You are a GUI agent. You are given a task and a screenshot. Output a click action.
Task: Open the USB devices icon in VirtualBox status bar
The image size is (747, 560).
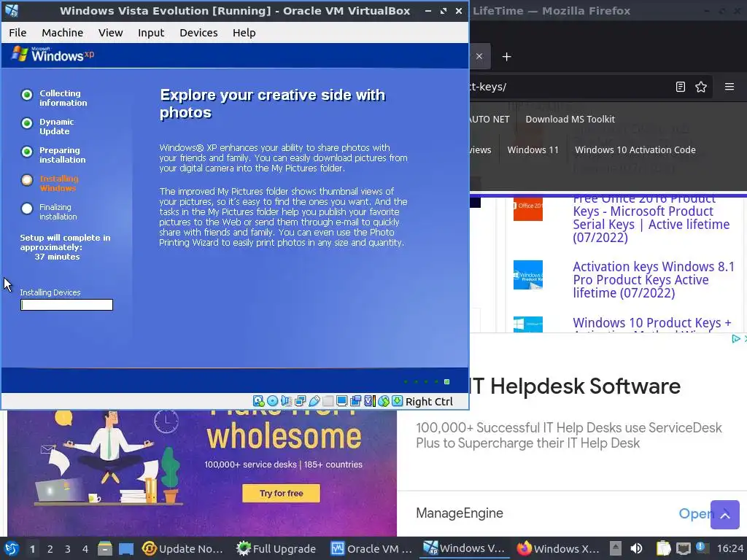click(x=314, y=401)
